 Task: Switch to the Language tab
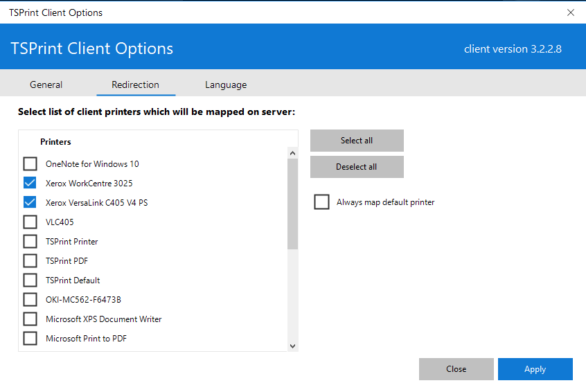226,84
